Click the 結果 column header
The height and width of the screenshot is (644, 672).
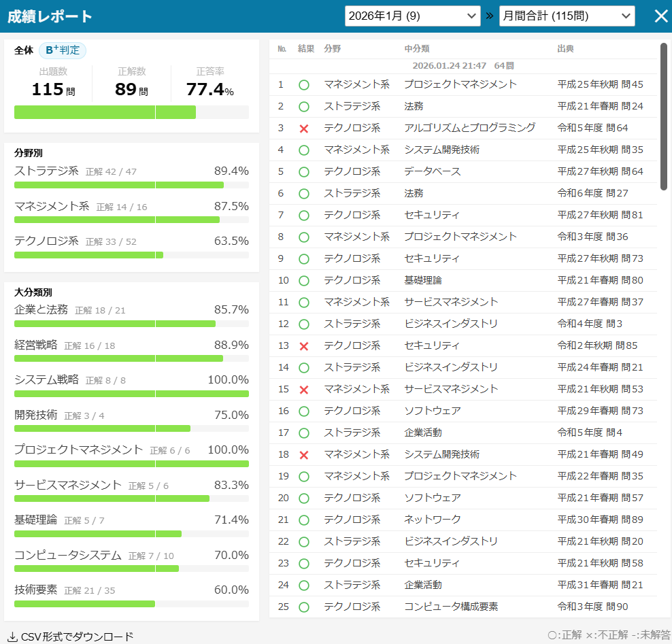point(306,49)
